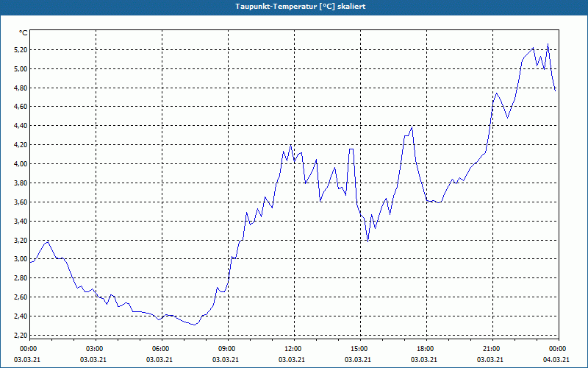Pick the 4,20 y-axis value
Image resolution: width=588 pixels, height=368 pixels.
click(21, 144)
